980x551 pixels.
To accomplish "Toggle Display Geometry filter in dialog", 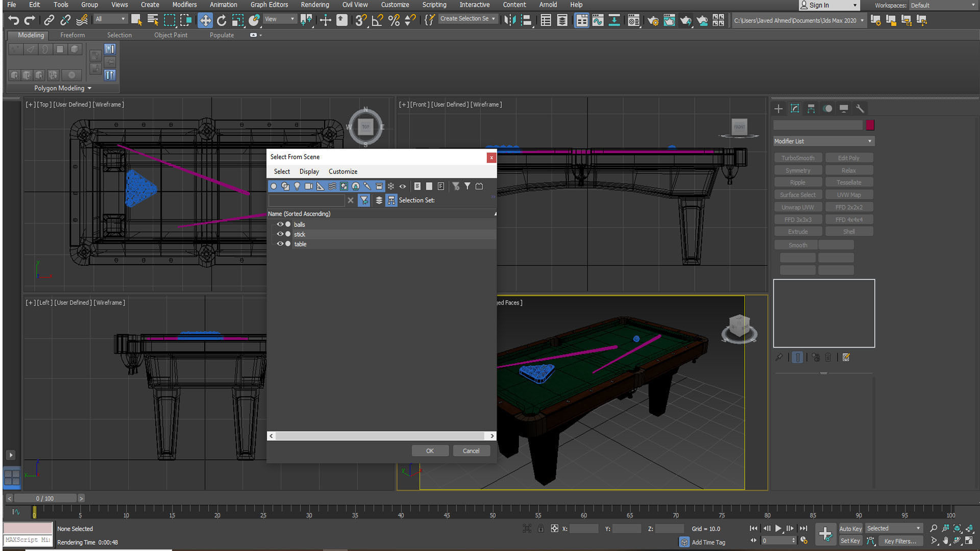I will click(274, 186).
